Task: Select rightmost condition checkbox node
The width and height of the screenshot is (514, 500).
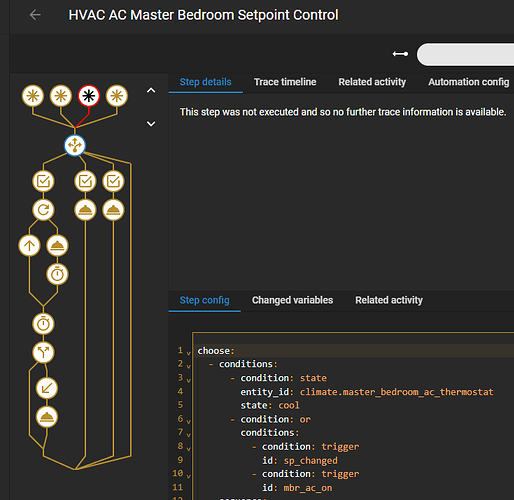Action: click(x=113, y=181)
